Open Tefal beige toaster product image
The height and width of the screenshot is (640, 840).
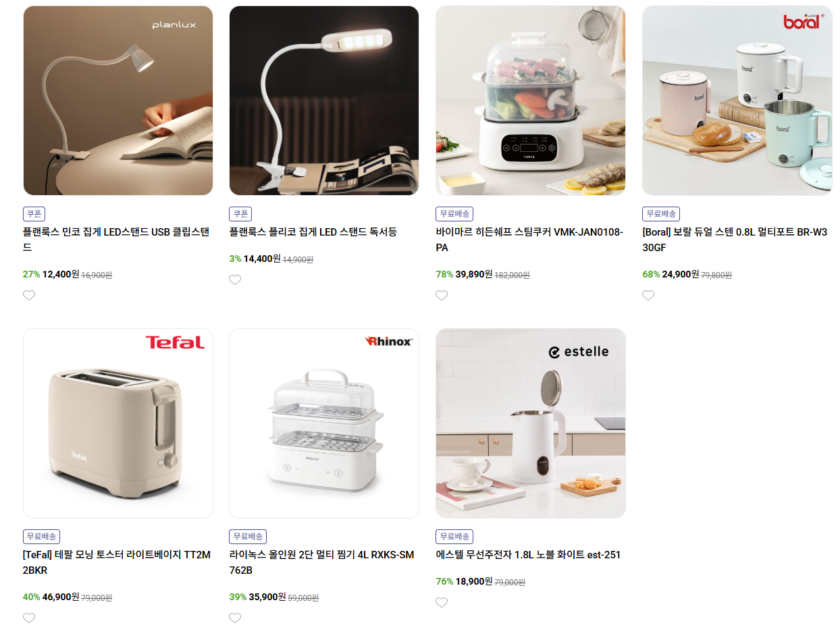coord(118,423)
